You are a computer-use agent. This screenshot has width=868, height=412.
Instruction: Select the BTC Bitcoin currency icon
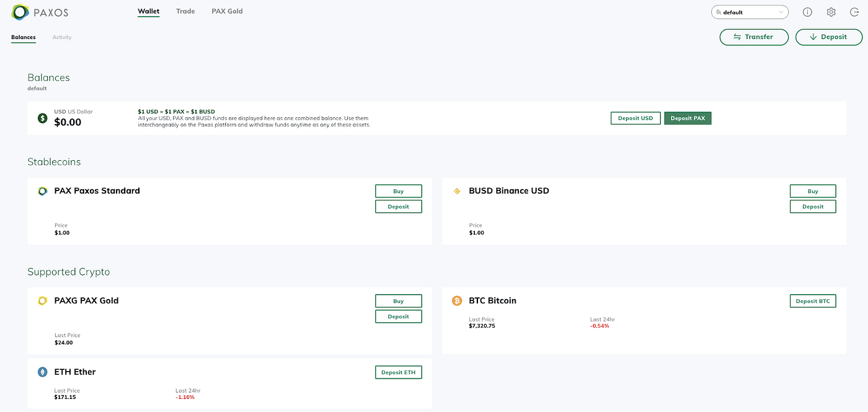pyautogui.click(x=457, y=300)
